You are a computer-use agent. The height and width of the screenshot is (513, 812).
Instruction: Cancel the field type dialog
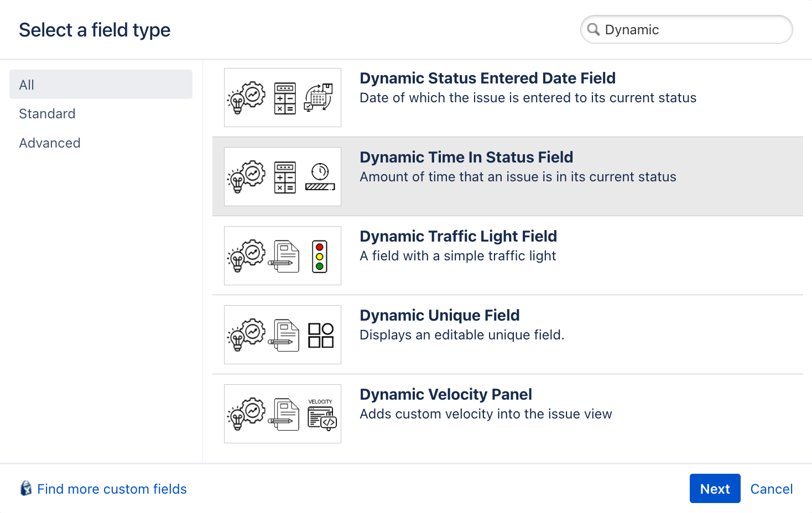tap(771, 489)
